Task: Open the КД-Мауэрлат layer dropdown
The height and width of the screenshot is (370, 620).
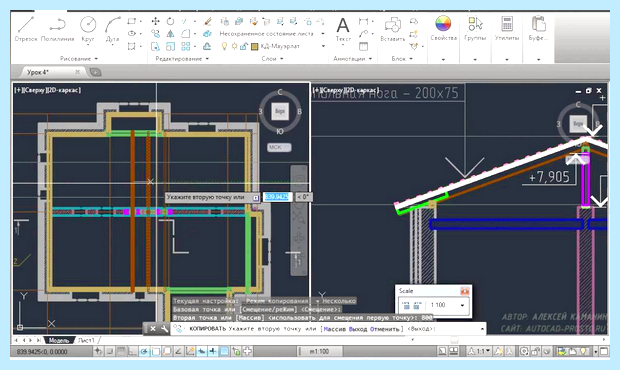Action: (x=323, y=46)
